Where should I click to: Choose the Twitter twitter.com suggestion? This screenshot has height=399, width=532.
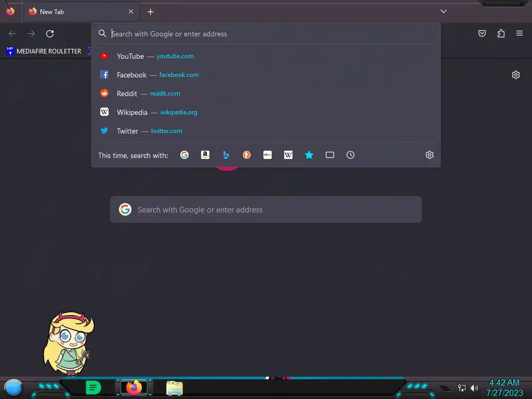tap(266, 130)
